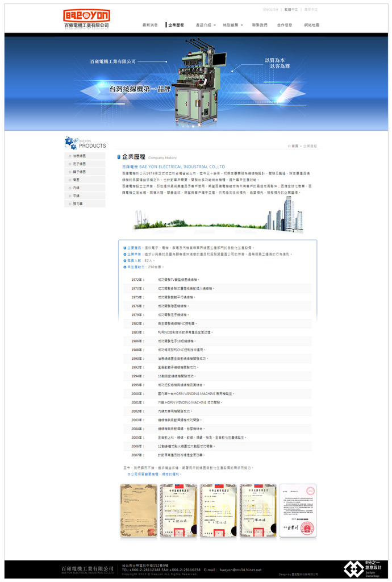Open the 聯繫我們 menu item
The height and width of the screenshot is (582, 392).
pyautogui.click(x=260, y=25)
